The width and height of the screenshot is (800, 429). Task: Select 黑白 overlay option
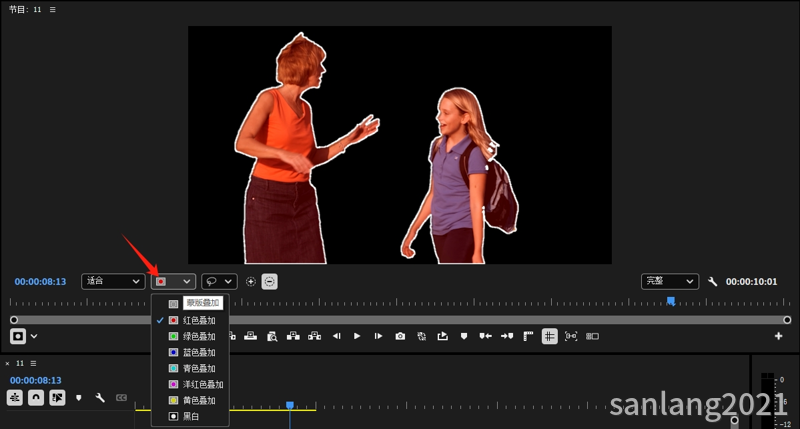190,416
